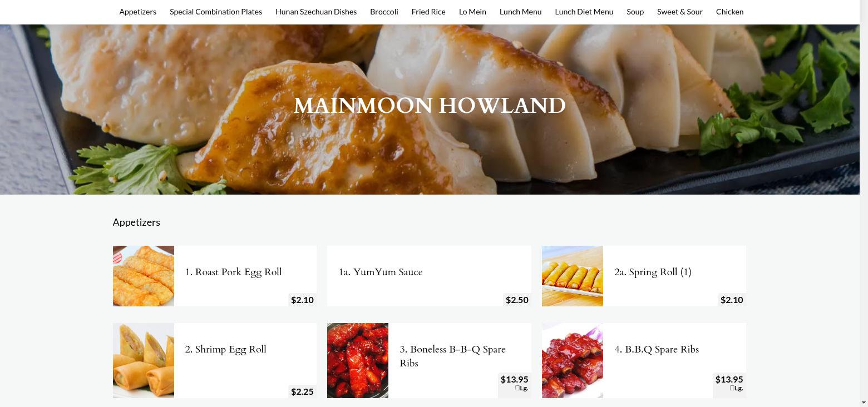868x407 pixels.
Task: Open the Appetizers menu section link
Action: click(137, 12)
